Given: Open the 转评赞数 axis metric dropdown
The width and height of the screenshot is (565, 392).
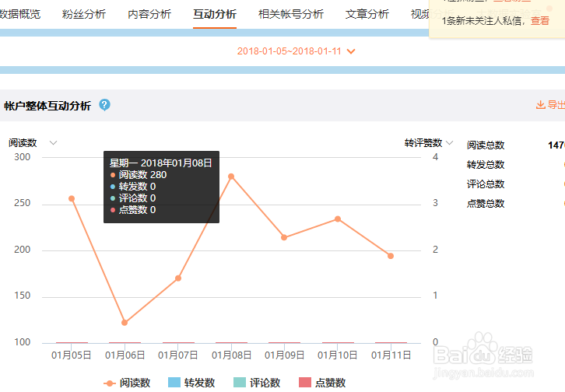Looking at the screenshot, I should [449, 143].
